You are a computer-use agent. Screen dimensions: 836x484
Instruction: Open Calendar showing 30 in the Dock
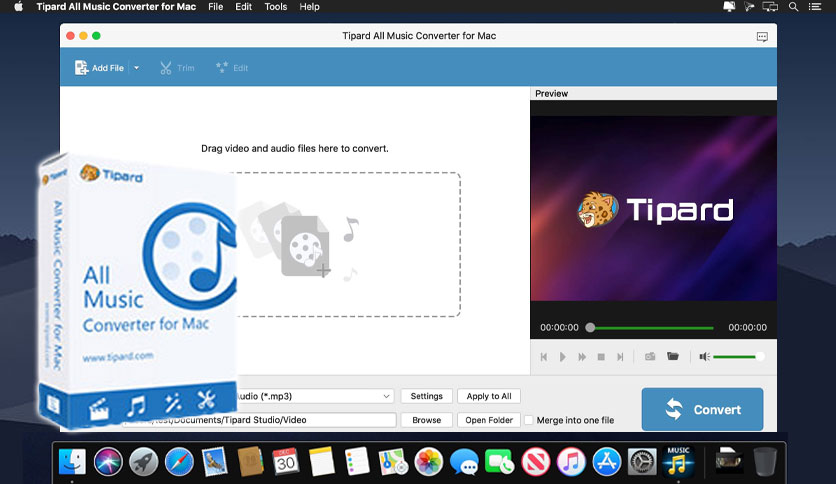286,461
